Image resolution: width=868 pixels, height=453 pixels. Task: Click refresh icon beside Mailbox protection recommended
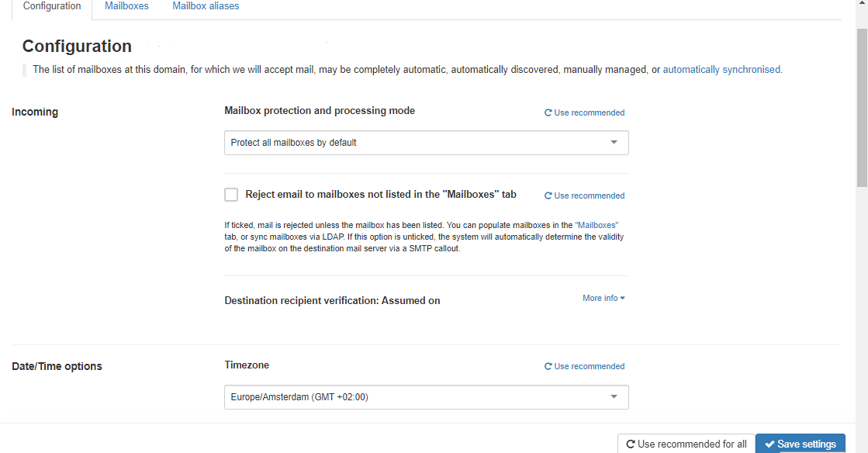click(x=548, y=113)
